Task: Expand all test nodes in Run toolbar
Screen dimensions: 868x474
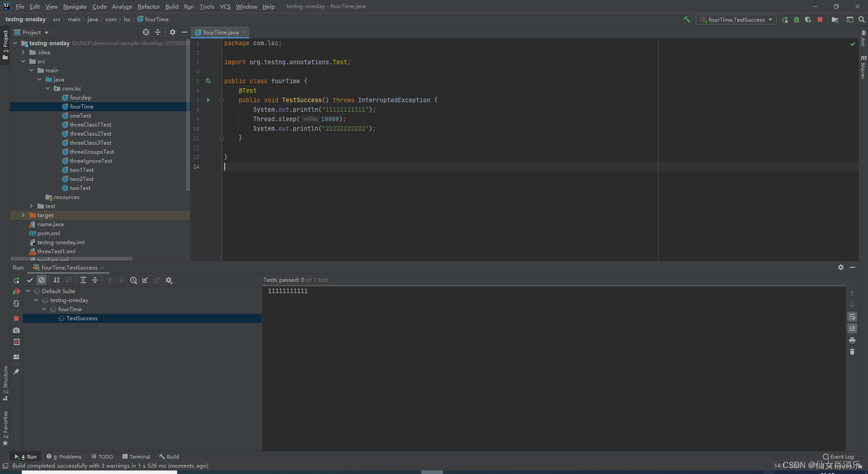Action: 83,280
